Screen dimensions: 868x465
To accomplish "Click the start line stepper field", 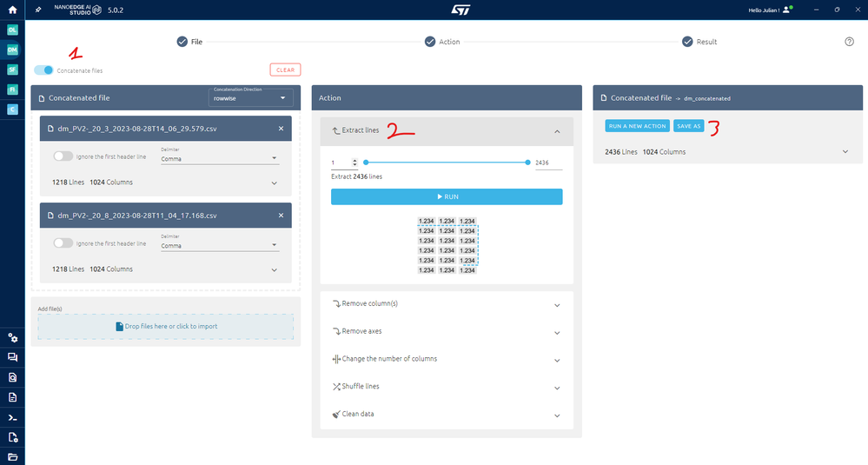I will 344,163.
